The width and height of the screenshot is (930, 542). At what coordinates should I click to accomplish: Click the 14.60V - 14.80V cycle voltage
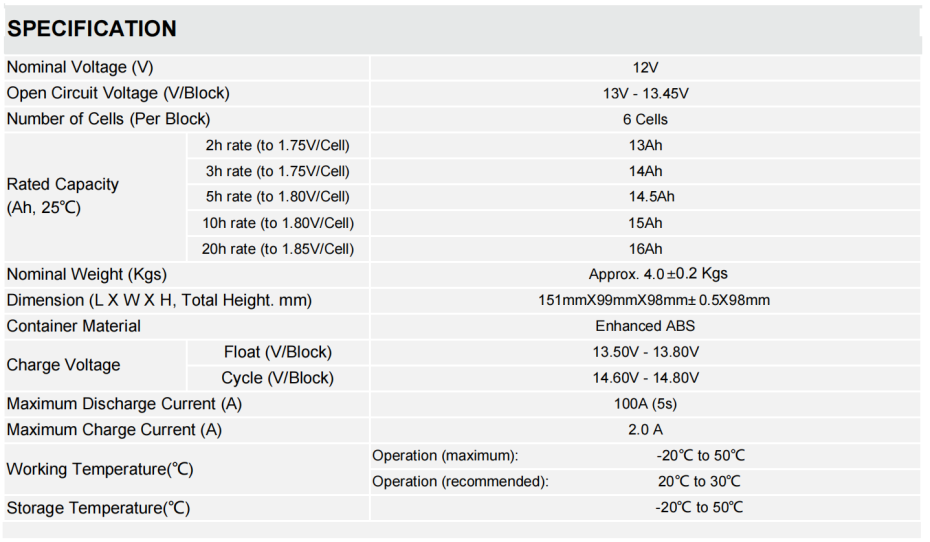(645, 378)
